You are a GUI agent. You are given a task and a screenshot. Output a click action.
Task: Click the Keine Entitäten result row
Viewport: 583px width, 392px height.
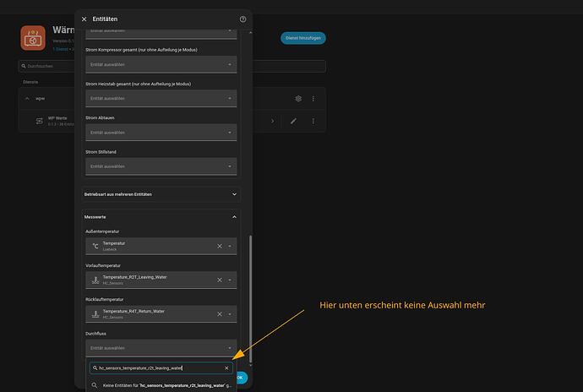(x=161, y=385)
